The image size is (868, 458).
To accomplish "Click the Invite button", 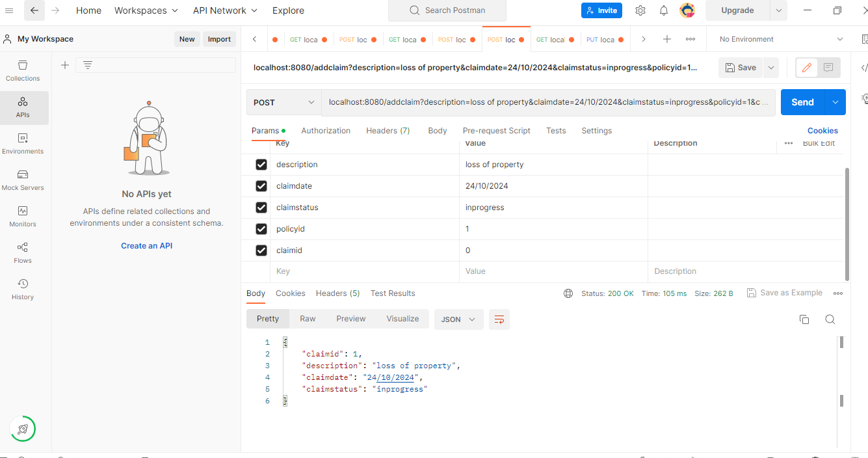I will pos(601,10).
